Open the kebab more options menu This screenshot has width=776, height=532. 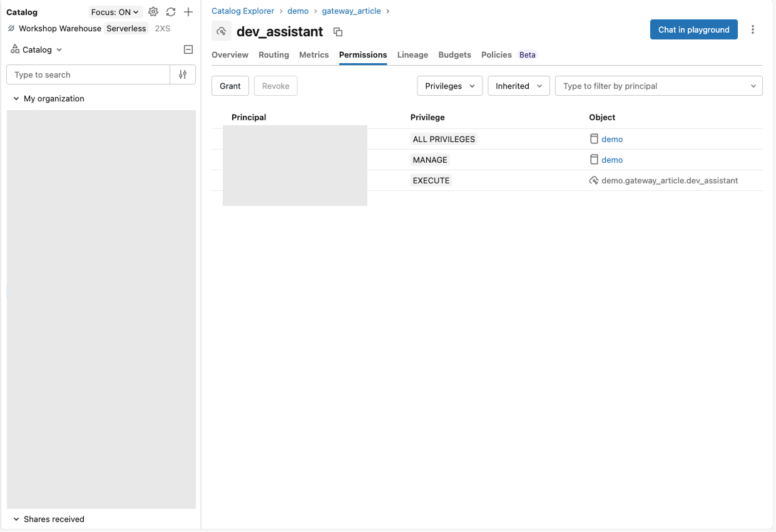(x=753, y=29)
